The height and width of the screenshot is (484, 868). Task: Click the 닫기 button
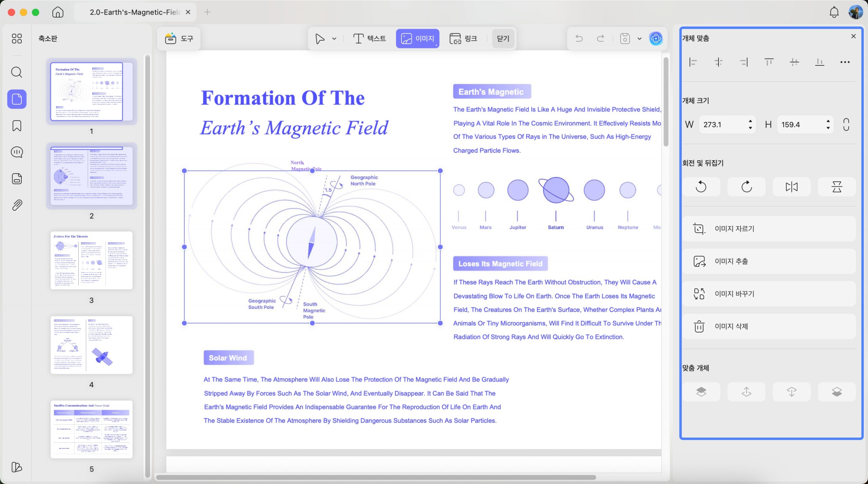[x=503, y=39]
